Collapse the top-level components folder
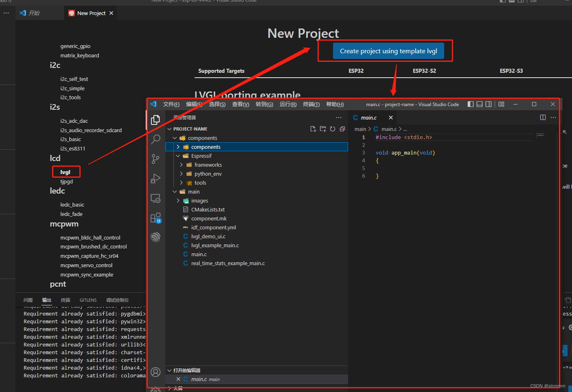 tap(175, 138)
